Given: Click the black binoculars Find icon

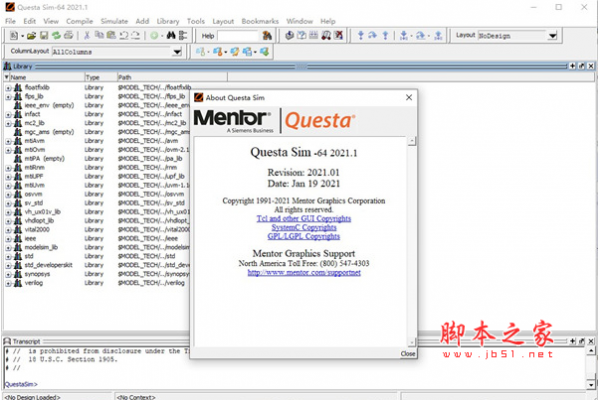Looking at the screenshot, I should (x=171, y=36).
